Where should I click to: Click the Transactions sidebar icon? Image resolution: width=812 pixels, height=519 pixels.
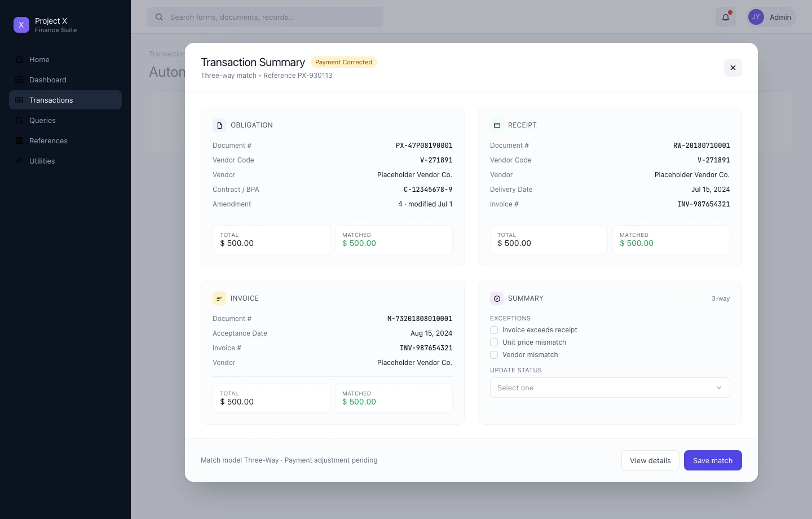19,100
